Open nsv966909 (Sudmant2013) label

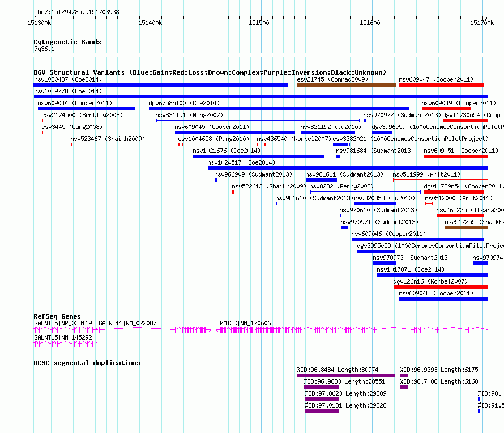click(253, 174)
